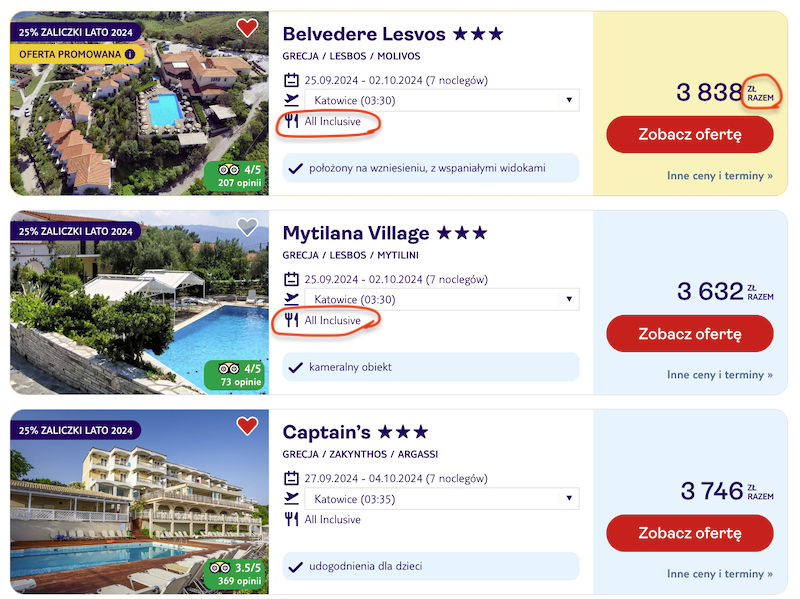Click Zobacz ofertę button for 3 746 zł offer
This screenshot has width=800, height=599.
[x=690, y=533]
